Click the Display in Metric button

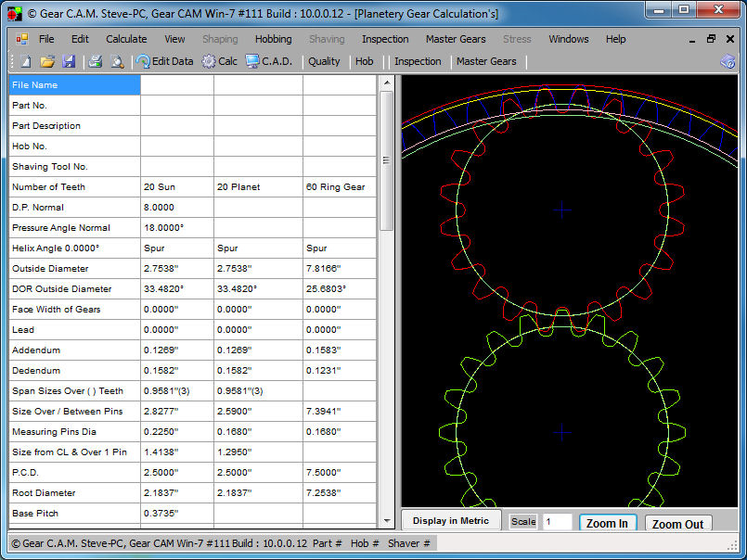[451, 520]
